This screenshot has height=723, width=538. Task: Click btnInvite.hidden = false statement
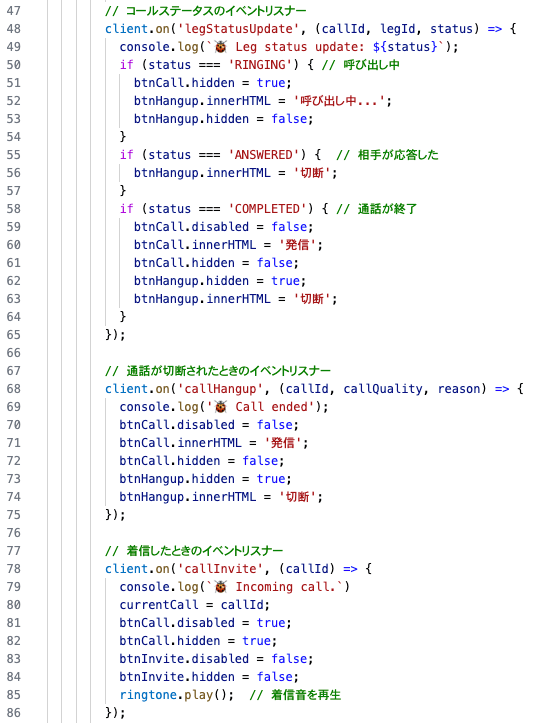[x=209, y=676]
